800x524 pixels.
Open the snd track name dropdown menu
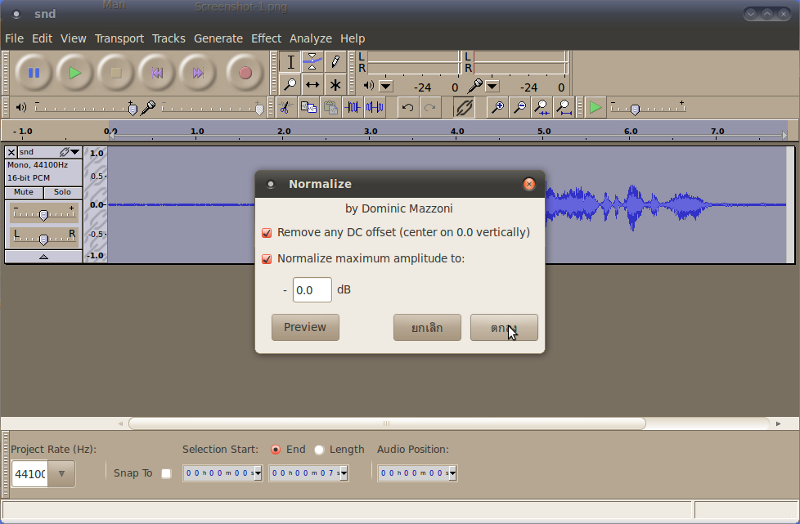point(75,152)
